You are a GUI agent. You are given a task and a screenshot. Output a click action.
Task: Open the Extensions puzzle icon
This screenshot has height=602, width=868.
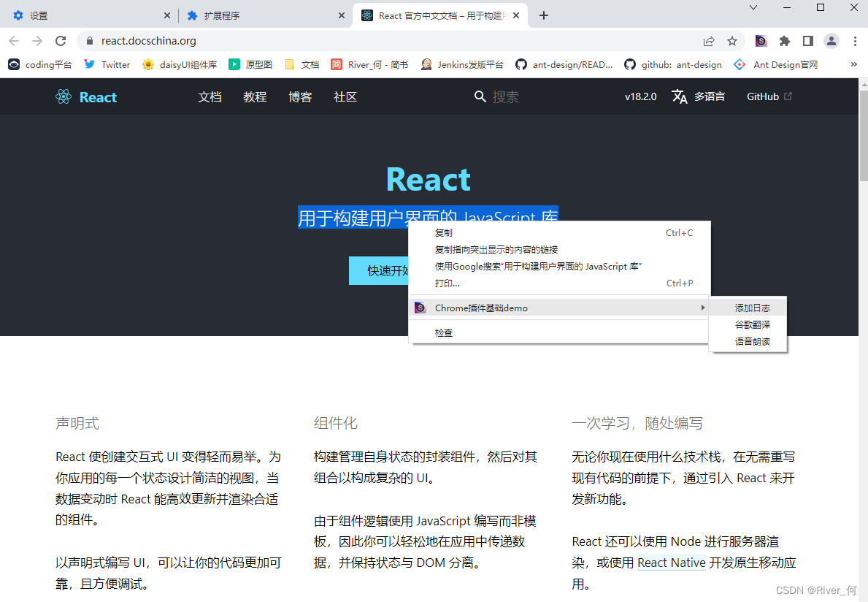point(784,41)
